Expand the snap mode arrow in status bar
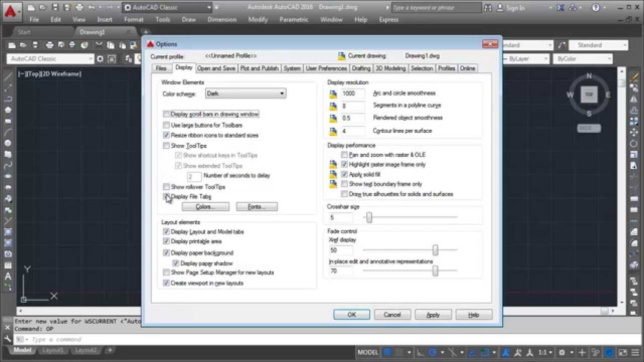The image size is (644, 362). [x=410, y=352]
